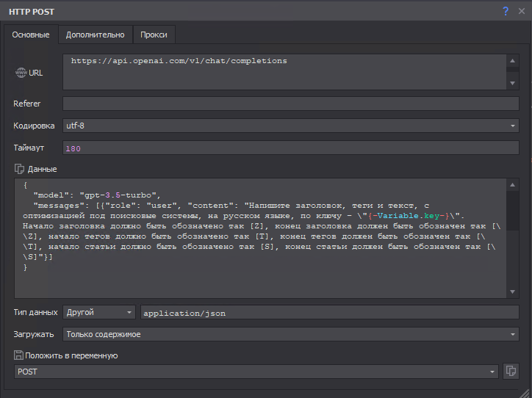The height and width of the screenshot is (398, 532).
Task: Focus the Referer input field
Action: click(x=291, y=104)
